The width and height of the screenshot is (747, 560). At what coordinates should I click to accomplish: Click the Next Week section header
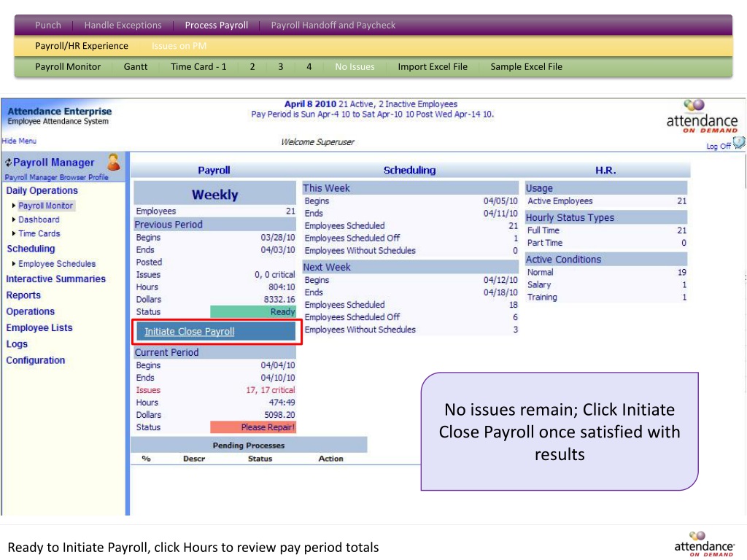tap(410, 267)
